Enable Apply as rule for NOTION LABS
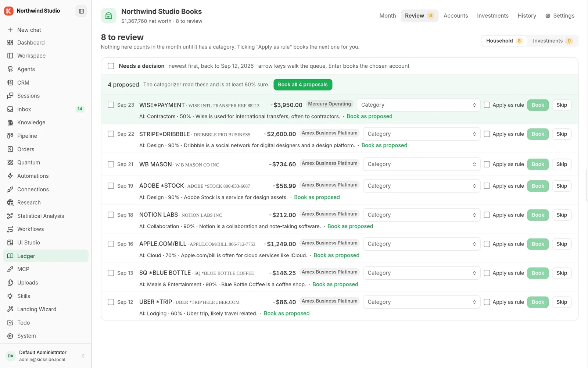Screen dimensions: 588x368 [487, 215]
